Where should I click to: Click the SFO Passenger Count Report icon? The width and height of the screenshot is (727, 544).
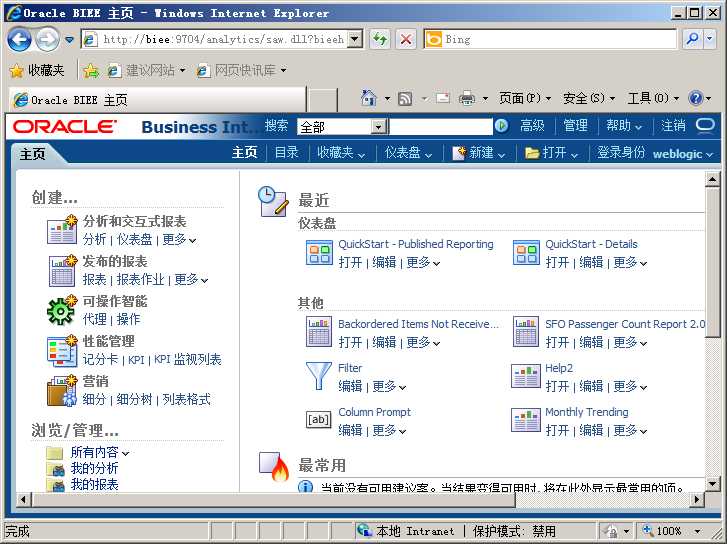(526, 331)
